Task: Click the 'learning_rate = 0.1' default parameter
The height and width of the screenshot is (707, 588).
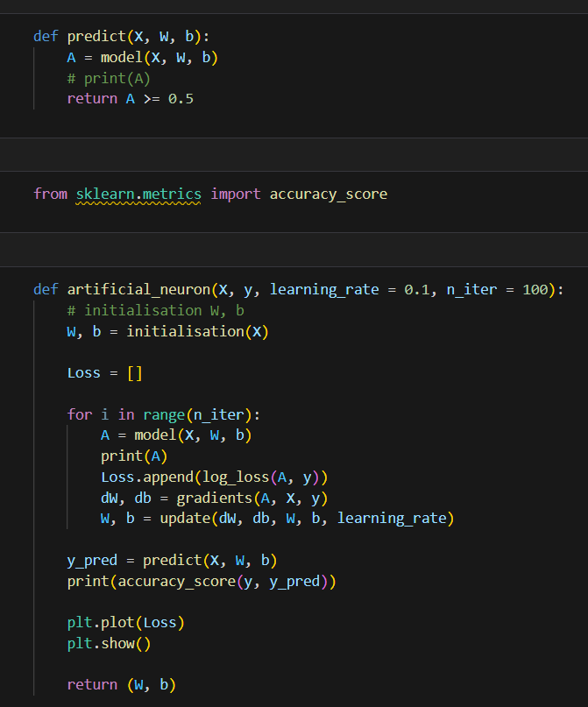Action: click(349, 289)
